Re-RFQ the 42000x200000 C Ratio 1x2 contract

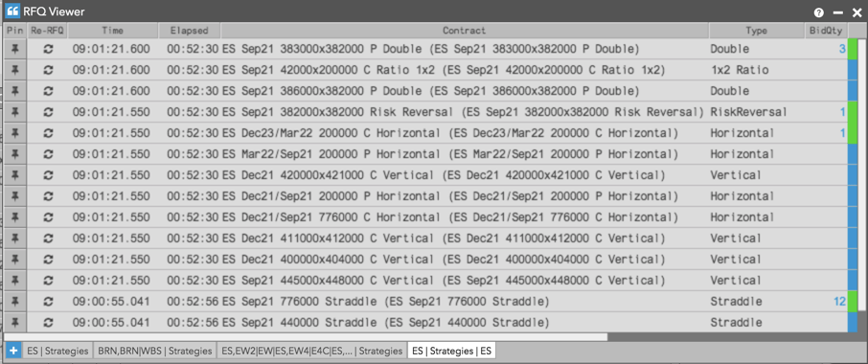point(48,70)
